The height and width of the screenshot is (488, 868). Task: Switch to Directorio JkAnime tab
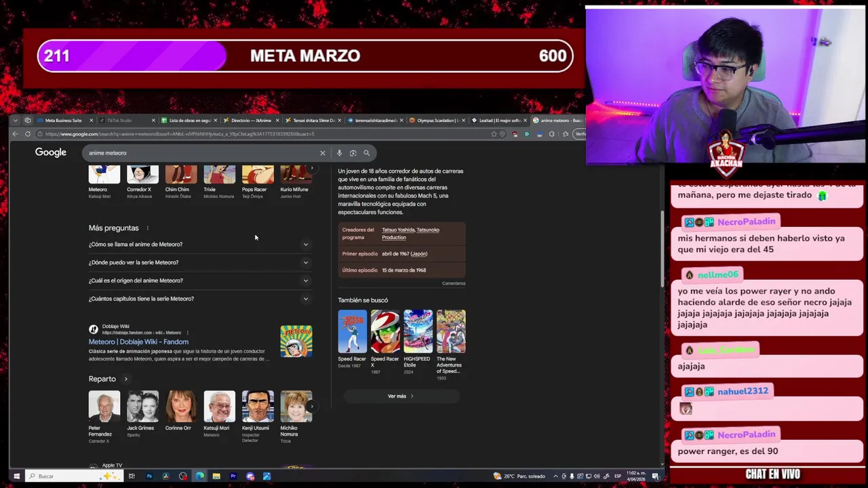pyautogui.click(x=251, y=121)
